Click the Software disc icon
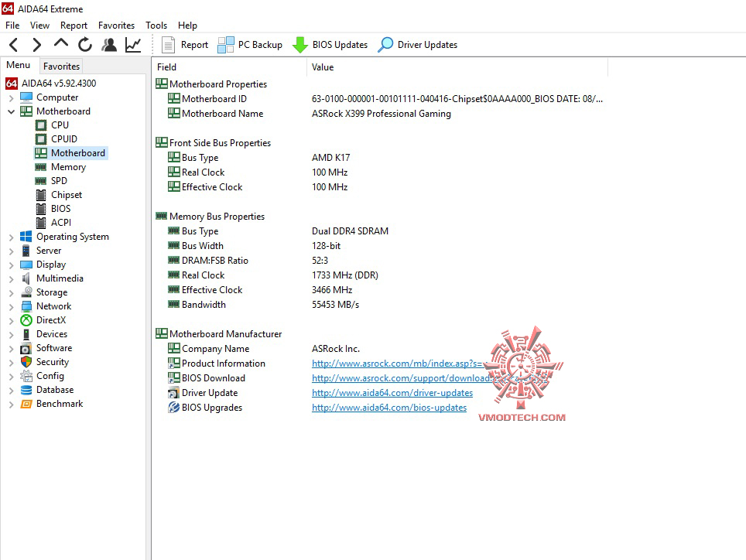Screen dimensions: 746x560 pyautogui.click(x=26, y=348)
